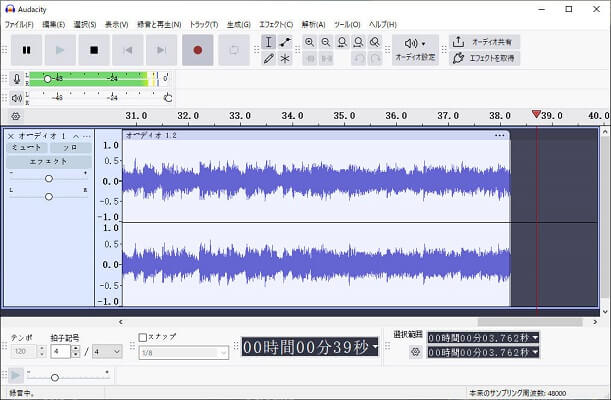The image size is (611, 400).
Task: Open 表示(V) menu
Action: point(117,24)
